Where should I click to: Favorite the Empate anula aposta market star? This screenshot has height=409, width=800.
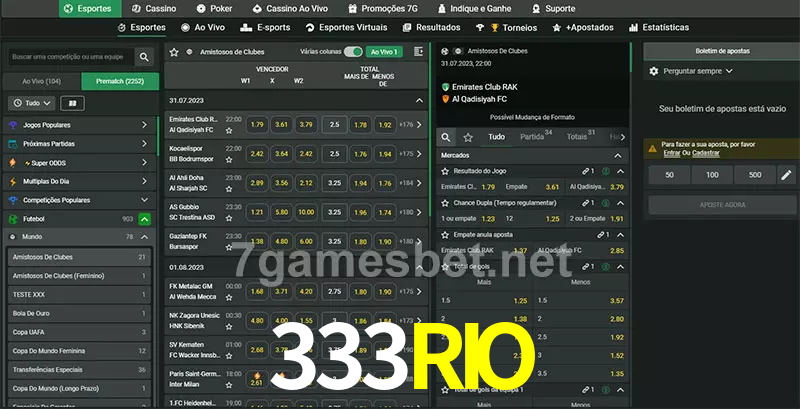445,235
